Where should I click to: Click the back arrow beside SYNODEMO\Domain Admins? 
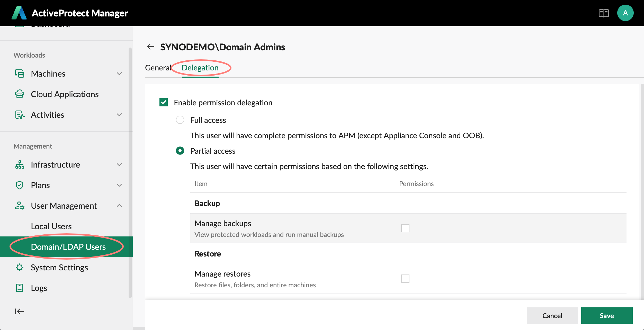(150, 47)
